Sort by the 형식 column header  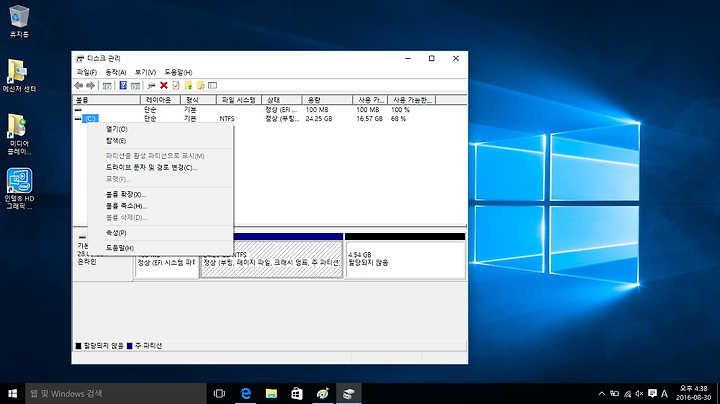point(198,100)
